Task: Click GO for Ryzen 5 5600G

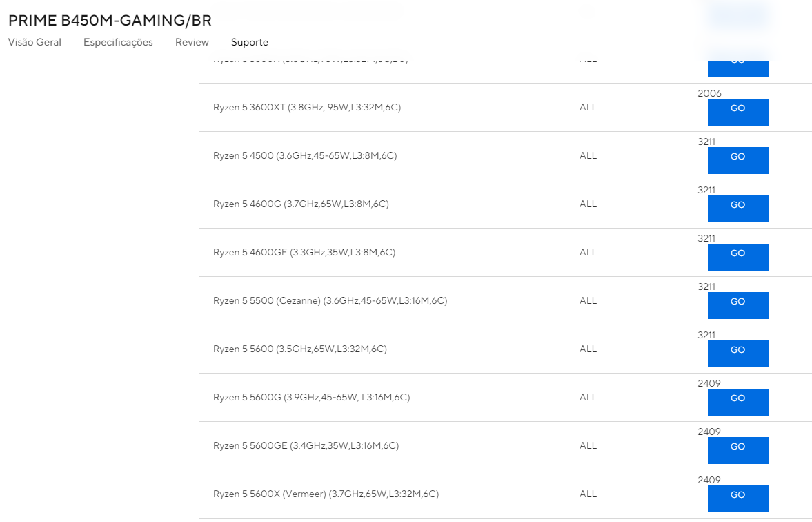Action: (738, 402)
